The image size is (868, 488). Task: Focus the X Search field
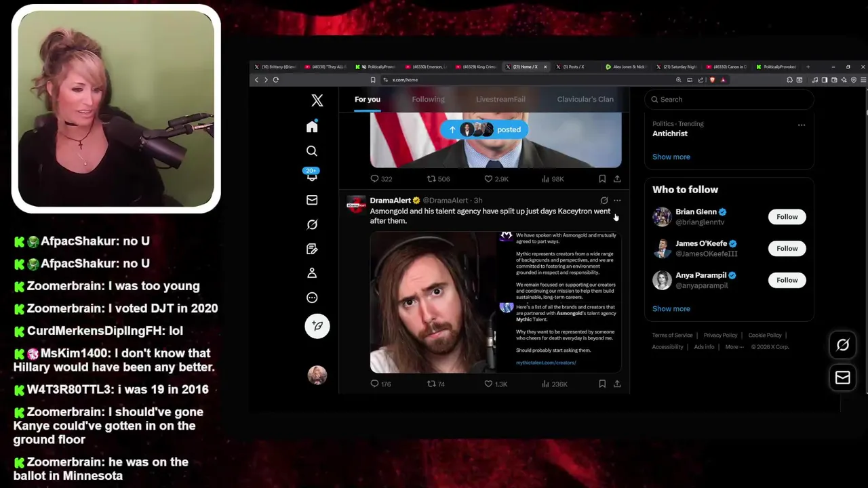[x=729, y=100]
